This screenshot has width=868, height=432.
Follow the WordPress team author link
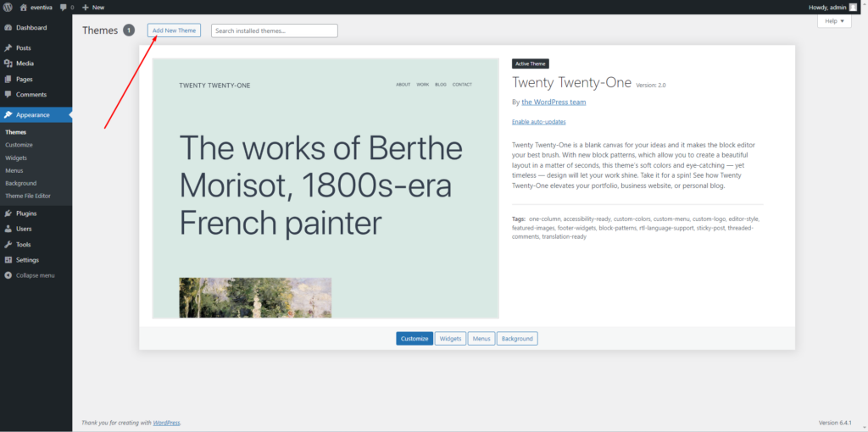[x=554, y=102]
